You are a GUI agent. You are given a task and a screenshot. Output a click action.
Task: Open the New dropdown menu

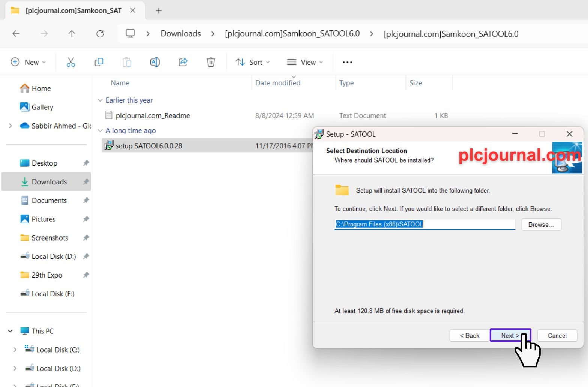pos(28,62)
